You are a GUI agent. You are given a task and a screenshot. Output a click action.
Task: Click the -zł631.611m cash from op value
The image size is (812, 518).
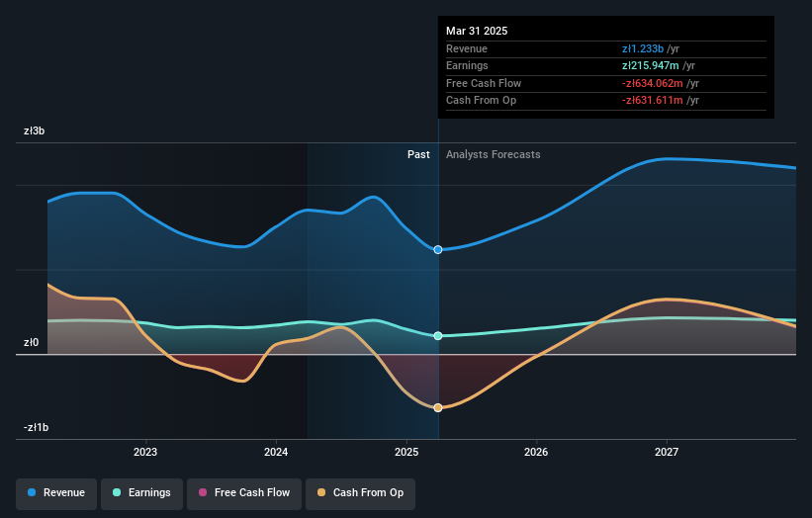[x=653, y=101]
